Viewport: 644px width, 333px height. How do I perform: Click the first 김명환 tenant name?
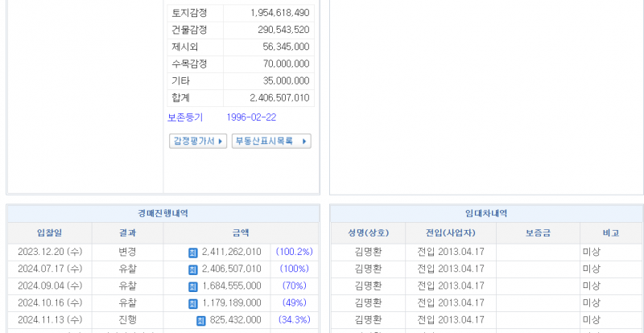click(x=368, y=252)
